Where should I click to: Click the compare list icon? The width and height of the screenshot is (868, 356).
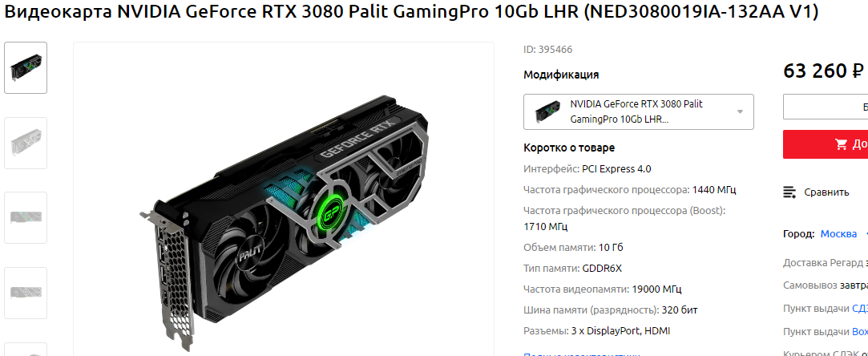tap(790, 192)
